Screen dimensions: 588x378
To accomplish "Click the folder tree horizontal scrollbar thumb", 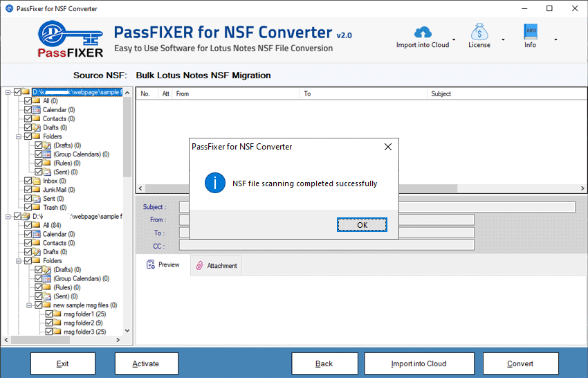I will pyautogui.click(x=41, y=340).
